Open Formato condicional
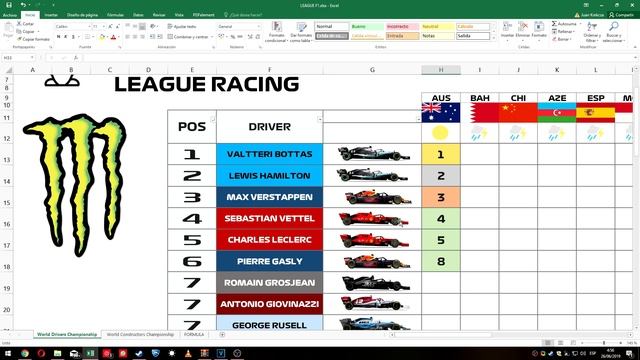 [x=276, y=32]
